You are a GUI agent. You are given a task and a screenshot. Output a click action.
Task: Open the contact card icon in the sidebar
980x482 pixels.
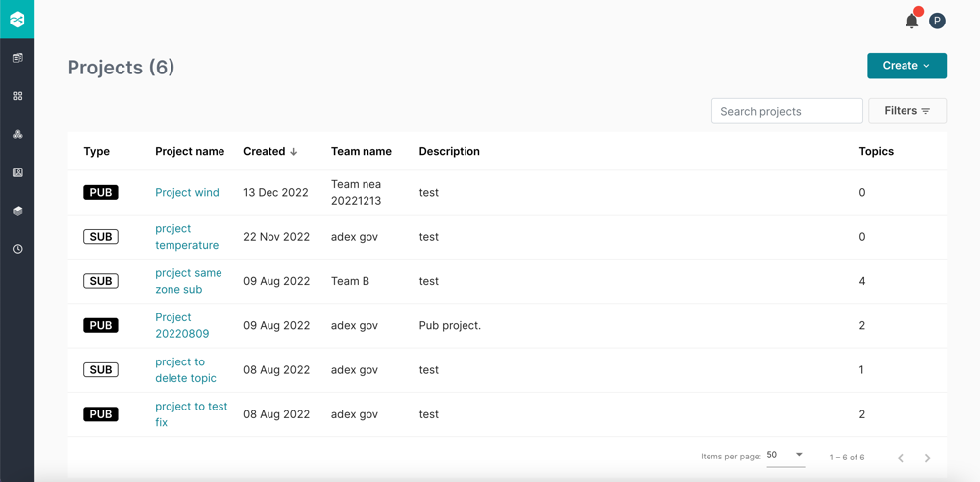pyautogui.click(x=17, y=172)
